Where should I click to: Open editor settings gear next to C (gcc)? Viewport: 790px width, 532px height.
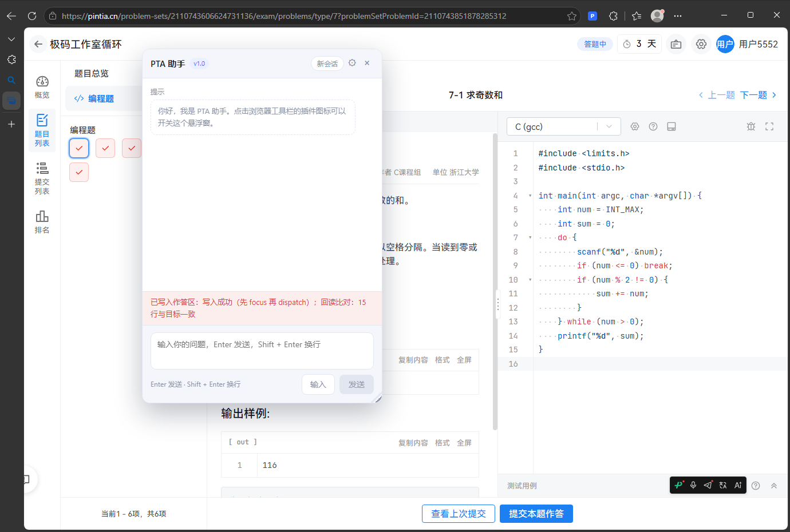(635, 126)
